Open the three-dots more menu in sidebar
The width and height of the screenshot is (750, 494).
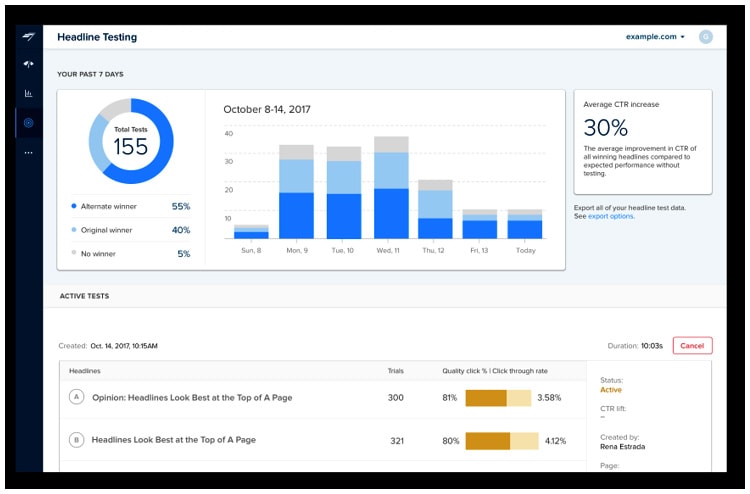click(x=29, y=153)
